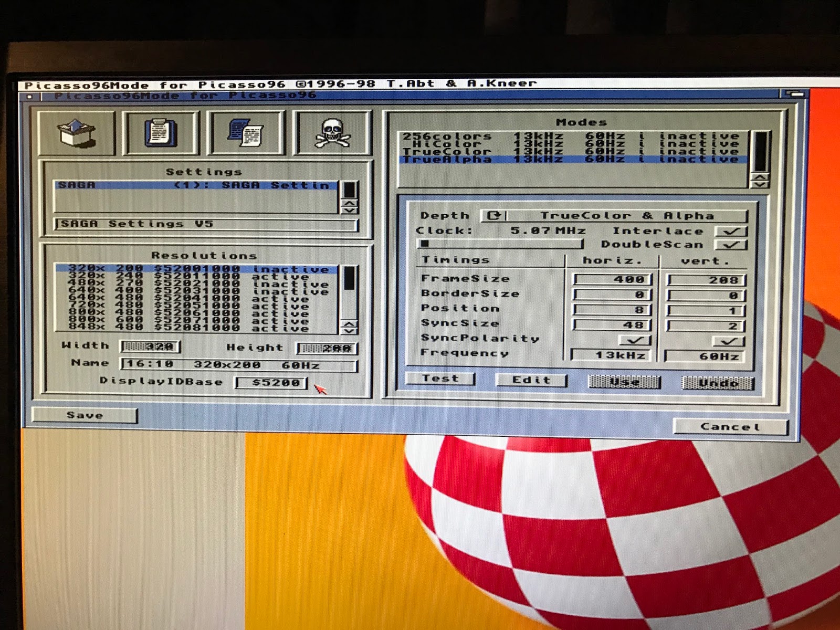Click the Resolutions list scrollbar knob
Image resolution: width=840 pixels, height=630 pixels.
pos(350,278)
